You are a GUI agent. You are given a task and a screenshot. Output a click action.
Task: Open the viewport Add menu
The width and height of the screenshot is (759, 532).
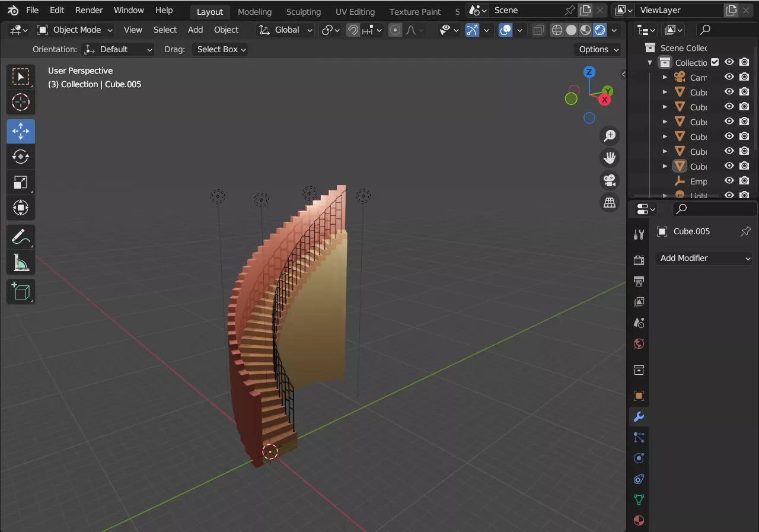pos(195,30)
